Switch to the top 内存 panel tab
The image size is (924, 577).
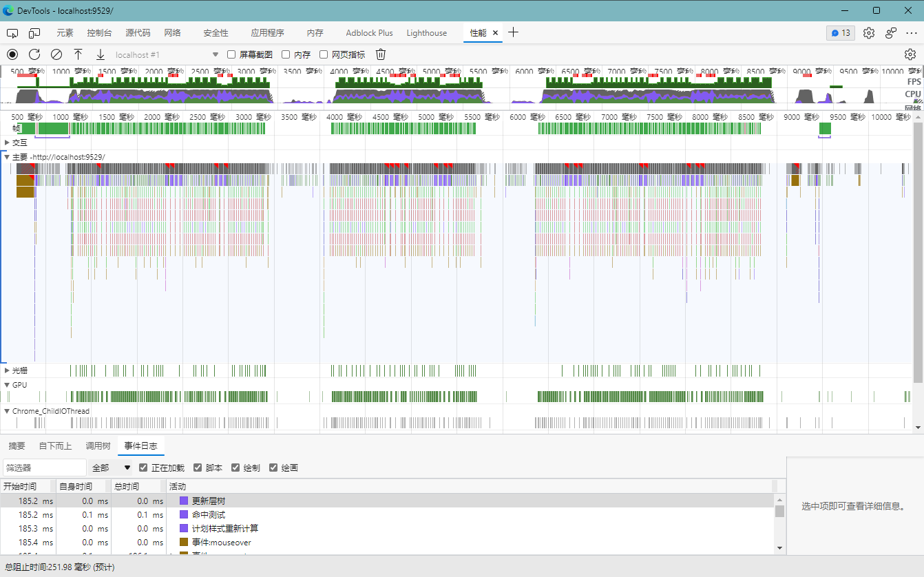(315, 33)
